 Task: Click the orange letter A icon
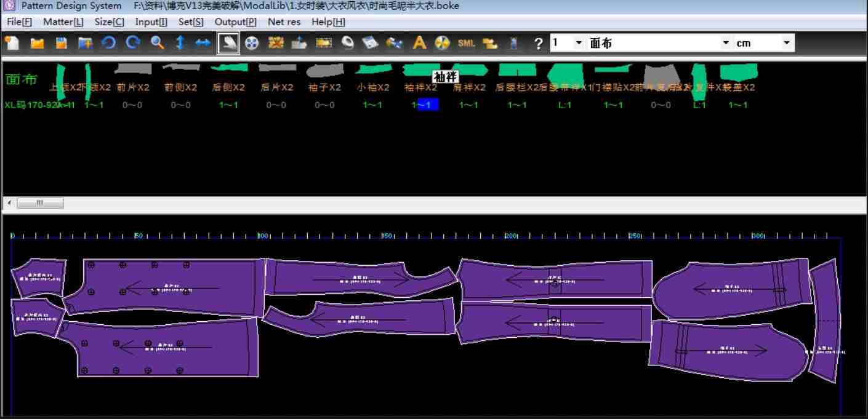pos(419,43)
